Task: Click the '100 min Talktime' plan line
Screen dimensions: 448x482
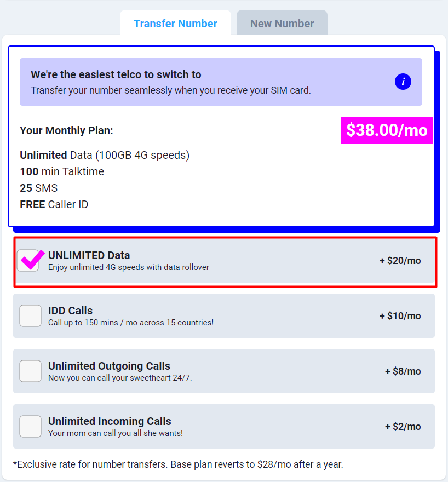Action: 62,171
